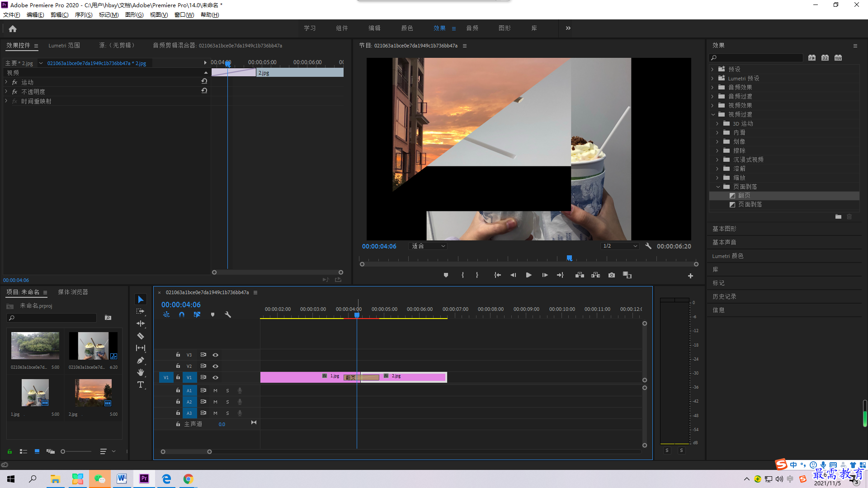Screen dimensions: 868x488
Task: Mute audio track A3
Action: [215, 413]
